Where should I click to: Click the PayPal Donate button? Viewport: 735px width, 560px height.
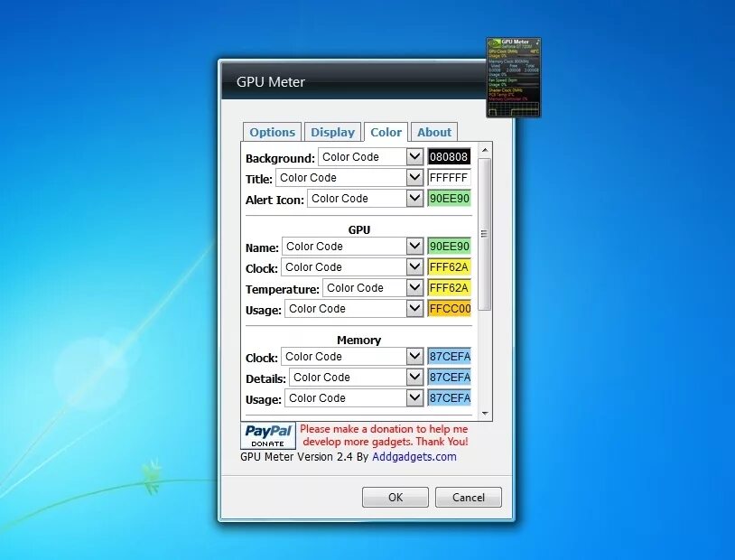click(x=268, y=435)
